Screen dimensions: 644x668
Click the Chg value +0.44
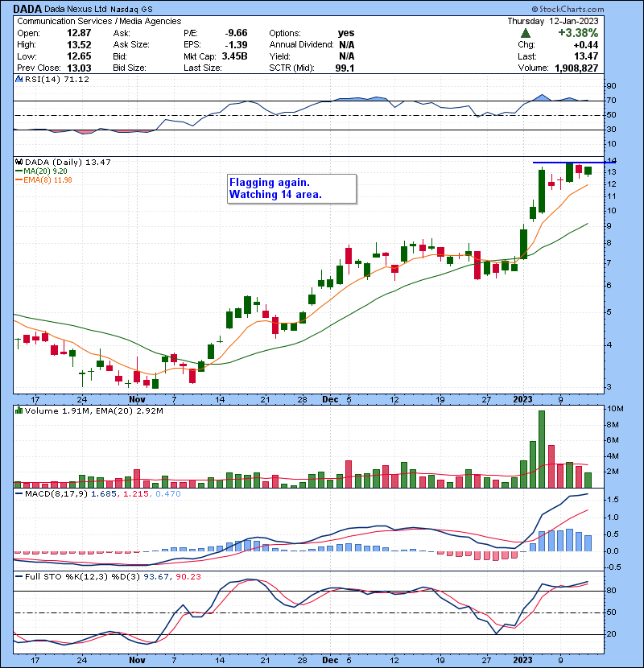586,45
